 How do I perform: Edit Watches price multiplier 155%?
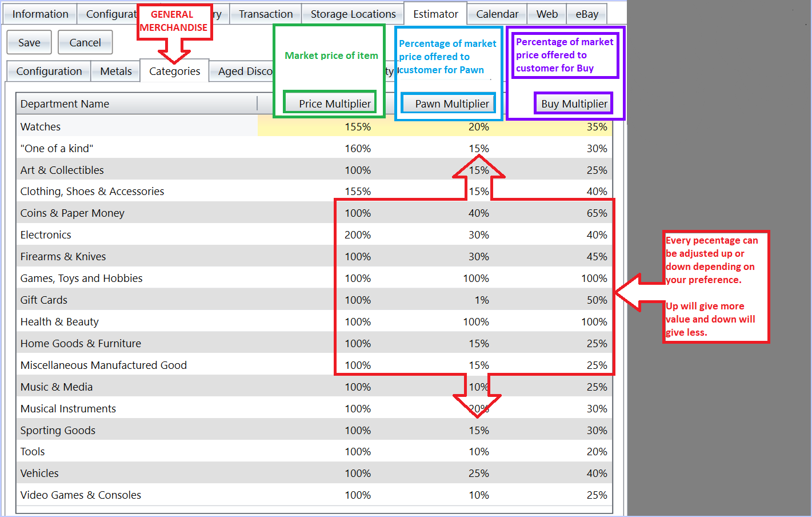click(358, 126)
